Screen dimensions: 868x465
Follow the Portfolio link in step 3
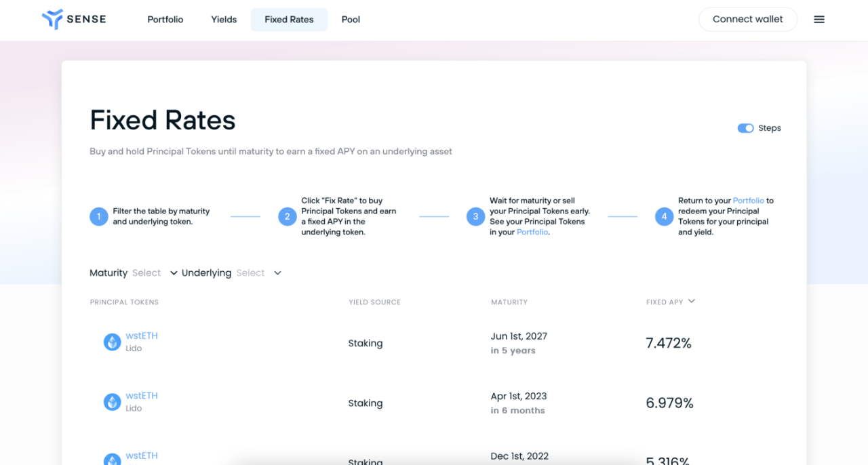[x=532, y=232]
